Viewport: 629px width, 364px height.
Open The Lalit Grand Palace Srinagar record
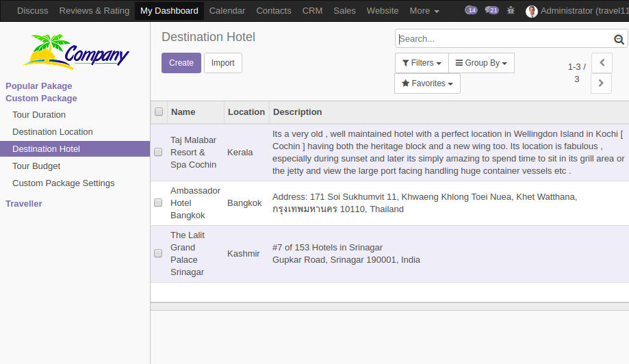188,253
